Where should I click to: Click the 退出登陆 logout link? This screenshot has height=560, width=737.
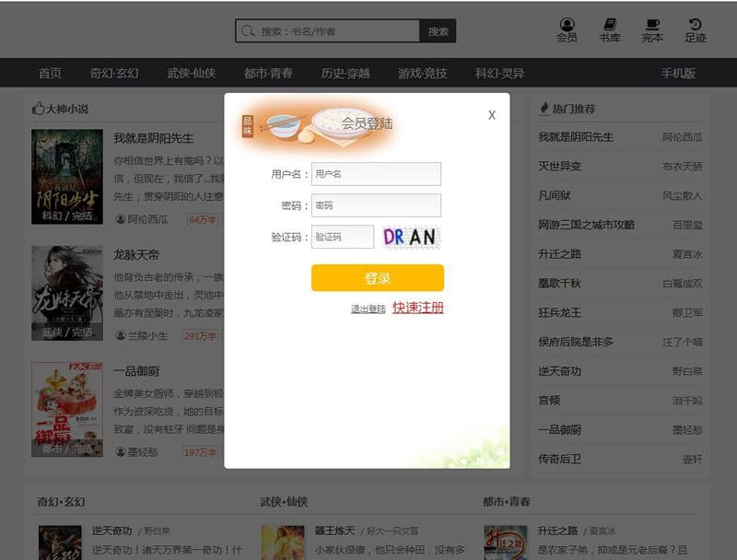(x=370, y=309)
